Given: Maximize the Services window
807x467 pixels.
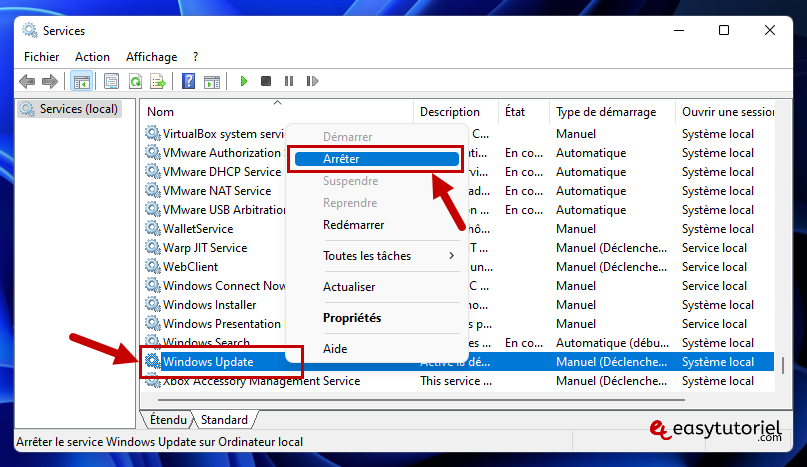Looking at the screenshot, I should tap(724, 30).
